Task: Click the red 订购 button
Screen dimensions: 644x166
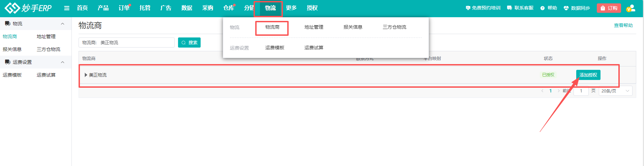Action: (x=609, y=8)
